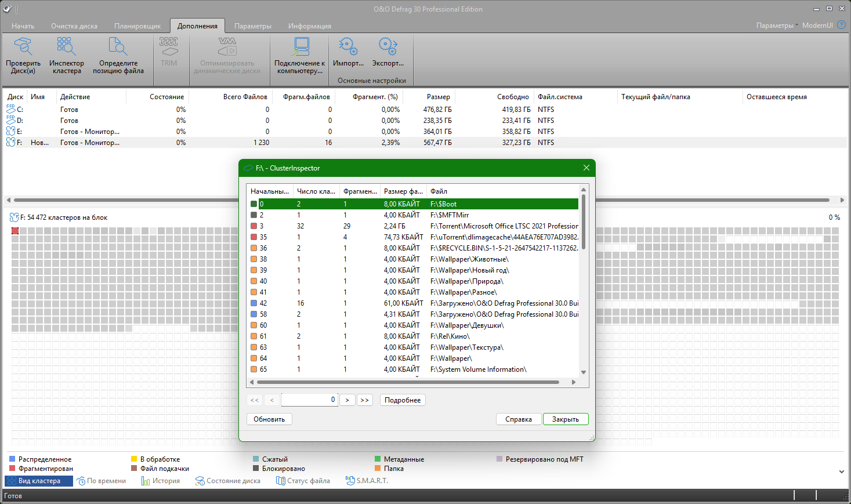851x504 pixels.
Task: Open the Информация ribbon tab
Action: coord(310,26)
